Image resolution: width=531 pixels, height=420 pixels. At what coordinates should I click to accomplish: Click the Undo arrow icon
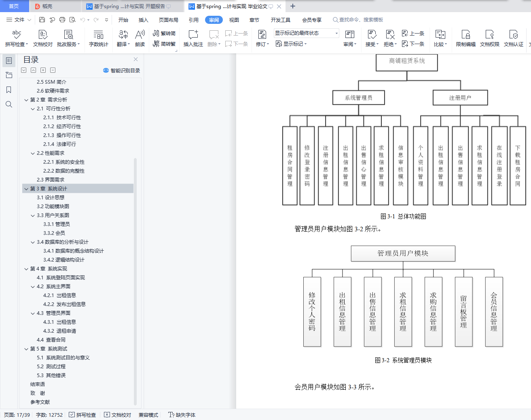tap(83, 19)
